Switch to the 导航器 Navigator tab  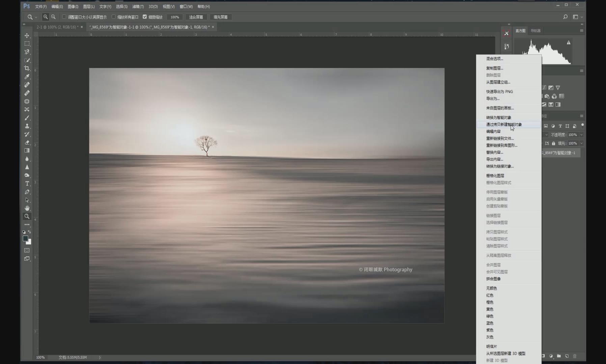(535, 31)
